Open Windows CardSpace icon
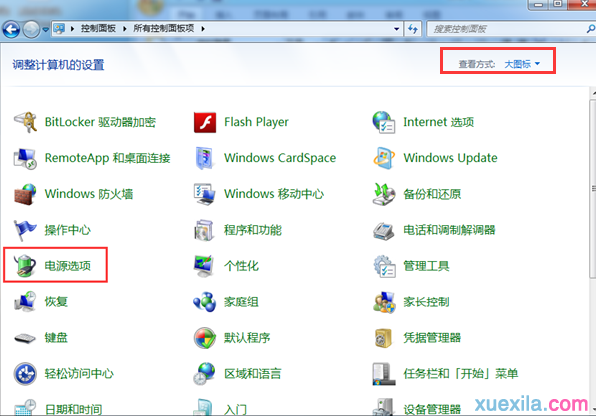The width and height of the screenshot is (596, 416). [205, 158]
